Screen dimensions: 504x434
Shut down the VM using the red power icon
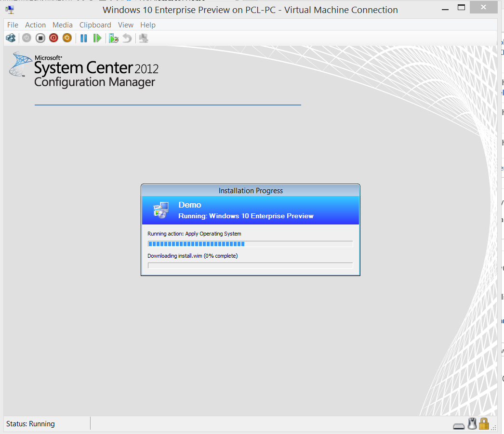53,38
